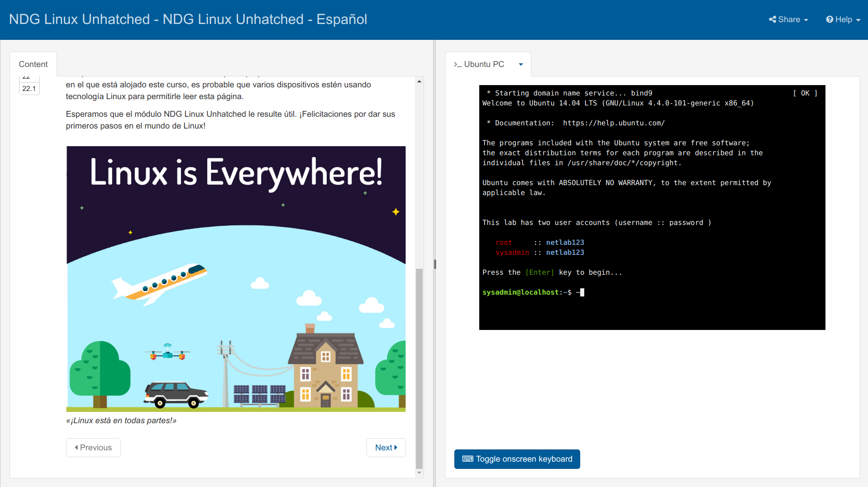Go to Previous page
The image size is (868, 487).
(x=93, y=448)
